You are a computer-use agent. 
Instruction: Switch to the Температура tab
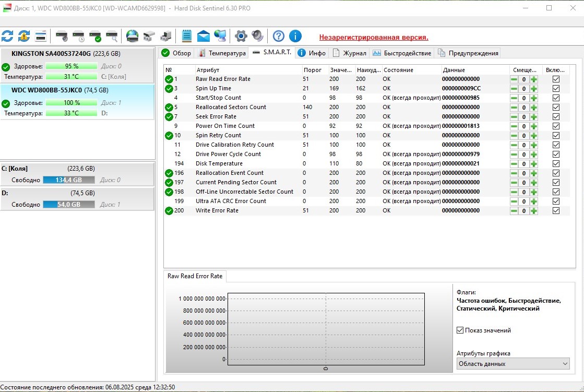pos(222,53)
